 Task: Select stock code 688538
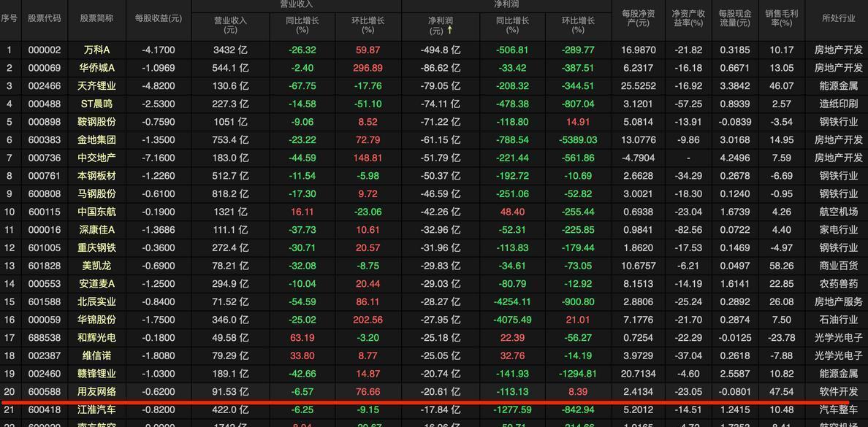coord(45,337)
